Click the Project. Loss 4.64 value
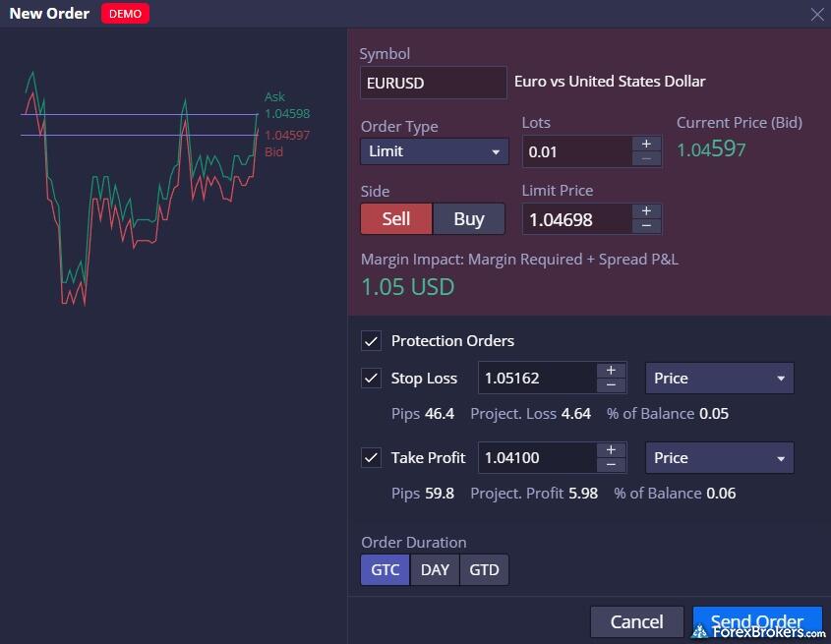Viewport: 831px width, 644px height. tap(576, 413)
